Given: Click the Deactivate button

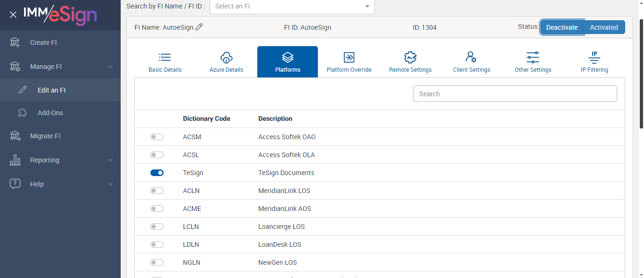Looking at the screenshot, I should point(562,27).
